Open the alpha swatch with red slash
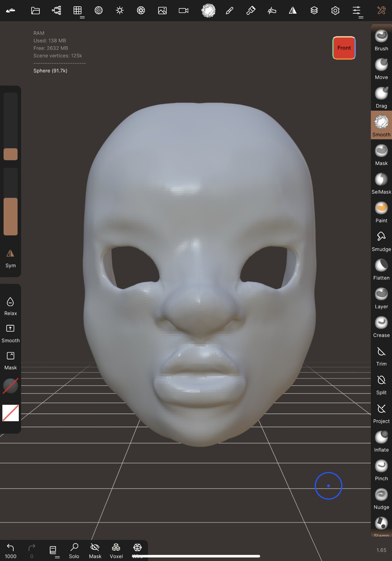The width and height of the screenshot is (392, 561). 10,413
